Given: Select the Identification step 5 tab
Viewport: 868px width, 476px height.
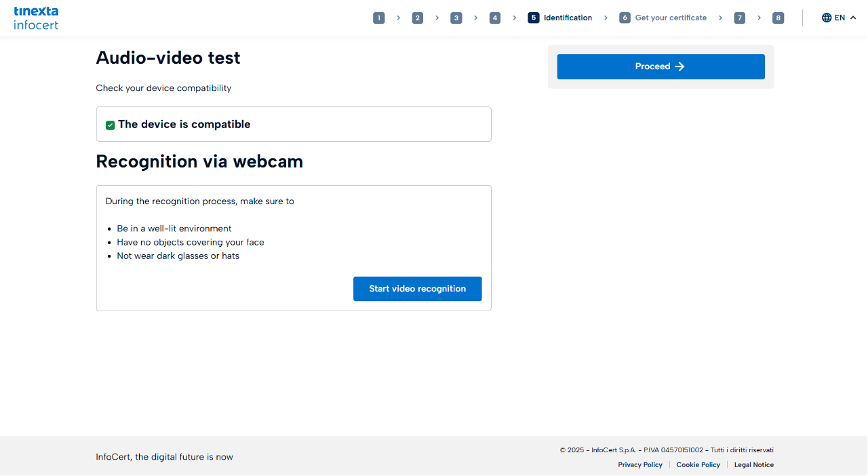Looking at the screenshot, I should (x=560, y=18).
